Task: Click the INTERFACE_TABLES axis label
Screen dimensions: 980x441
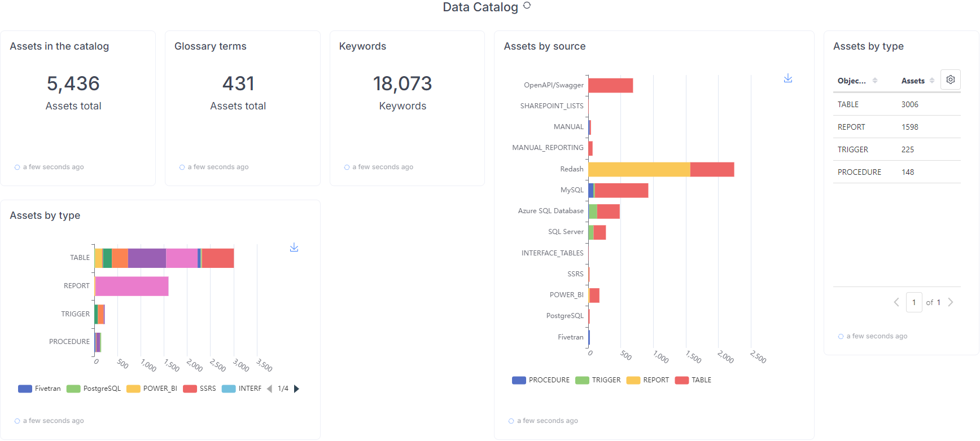Action: tap(552, 253)
